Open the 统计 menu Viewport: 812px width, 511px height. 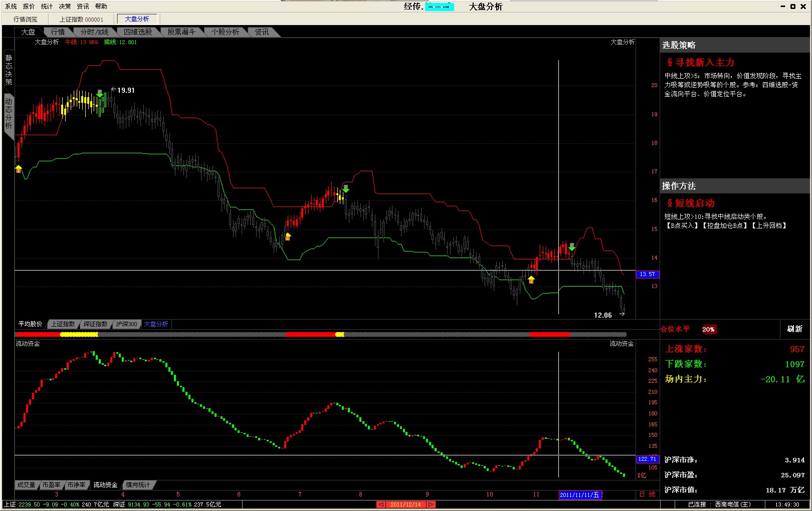[x=47, y=7]
